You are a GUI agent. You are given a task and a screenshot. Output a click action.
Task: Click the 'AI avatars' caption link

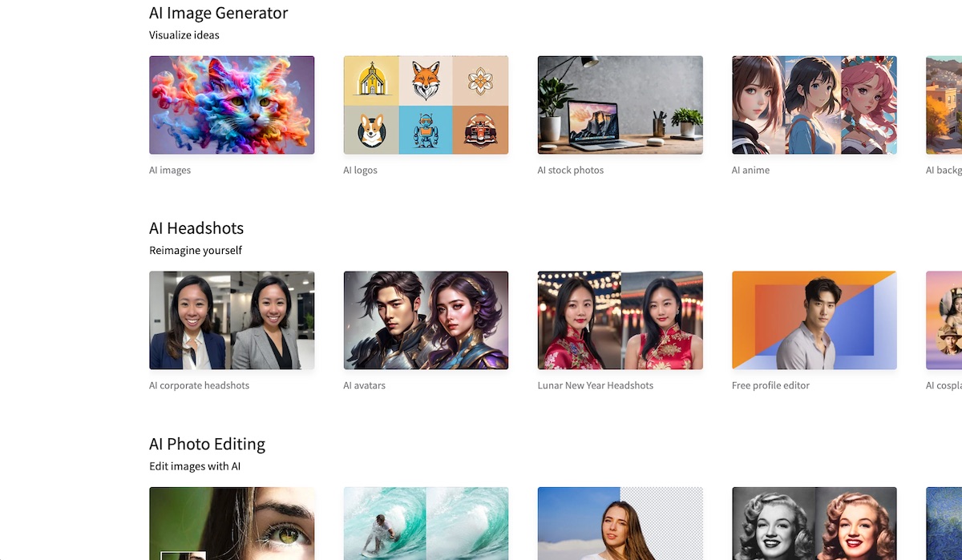click(x=364, y=385)
